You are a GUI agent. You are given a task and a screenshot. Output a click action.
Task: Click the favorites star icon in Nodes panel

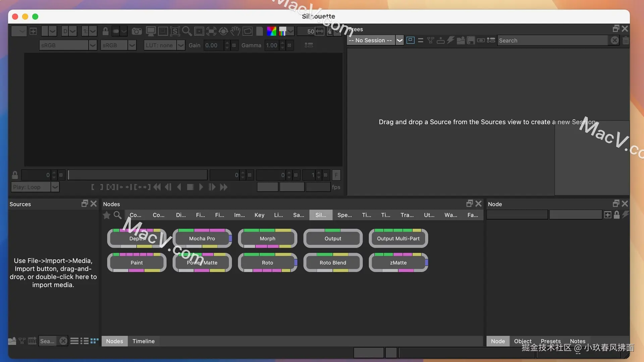(107, 215)
